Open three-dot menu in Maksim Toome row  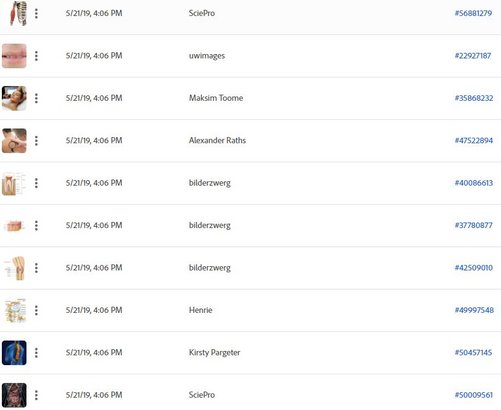point(36,98)
